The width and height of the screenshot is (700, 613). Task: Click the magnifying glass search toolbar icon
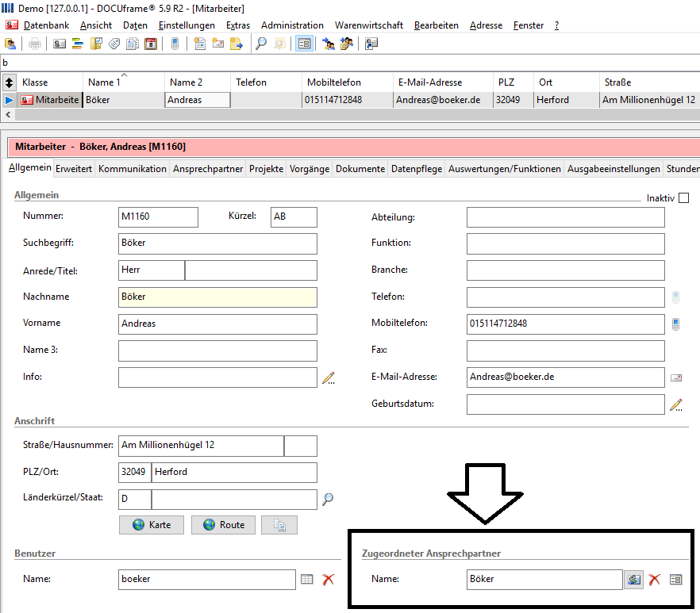point(261,44)
